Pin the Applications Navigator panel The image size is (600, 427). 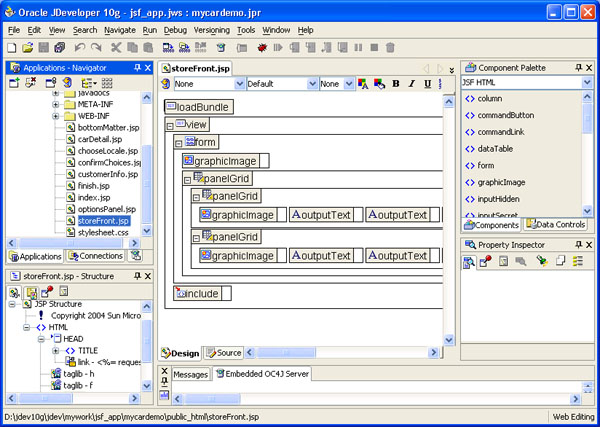pos(137,68)
